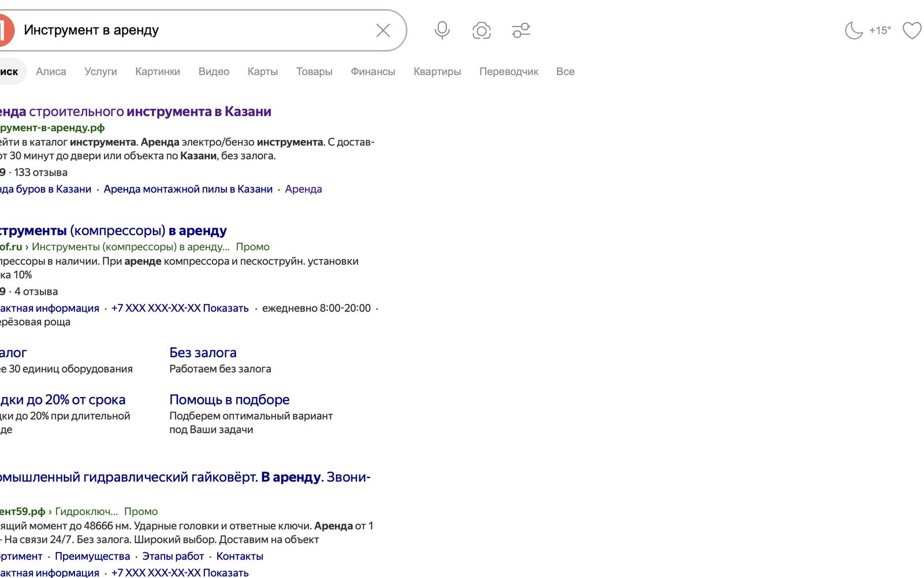Click the search box with 'Инструмент в аренду'
The width and height of the screenshot is (924, 578).
(x=196, y=30)
